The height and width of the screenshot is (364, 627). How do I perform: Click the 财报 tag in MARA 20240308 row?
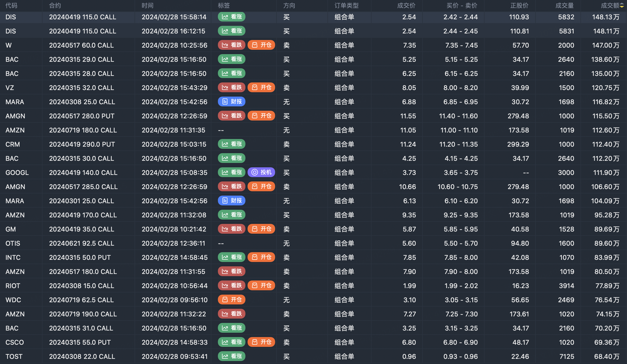point(232,102)
